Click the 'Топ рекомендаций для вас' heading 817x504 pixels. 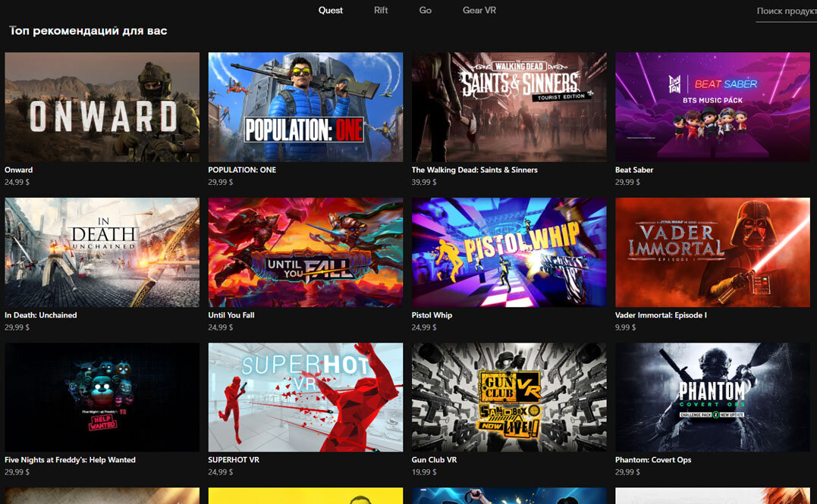(88, 31)
